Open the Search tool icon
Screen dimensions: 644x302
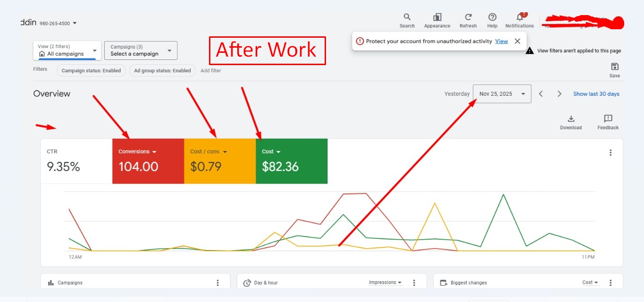click(407, 17)
